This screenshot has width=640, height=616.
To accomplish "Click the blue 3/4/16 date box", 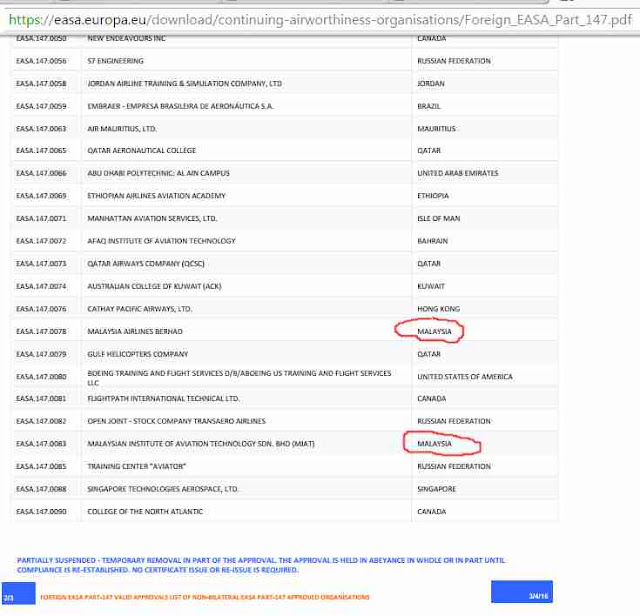I will click(522, 592).
